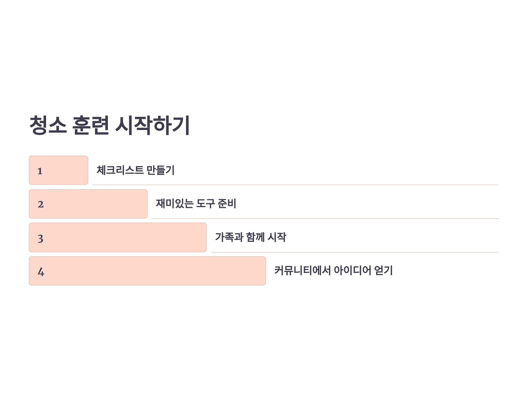
Task: Select the pink box numbered 1
Action: click(59, 170)
